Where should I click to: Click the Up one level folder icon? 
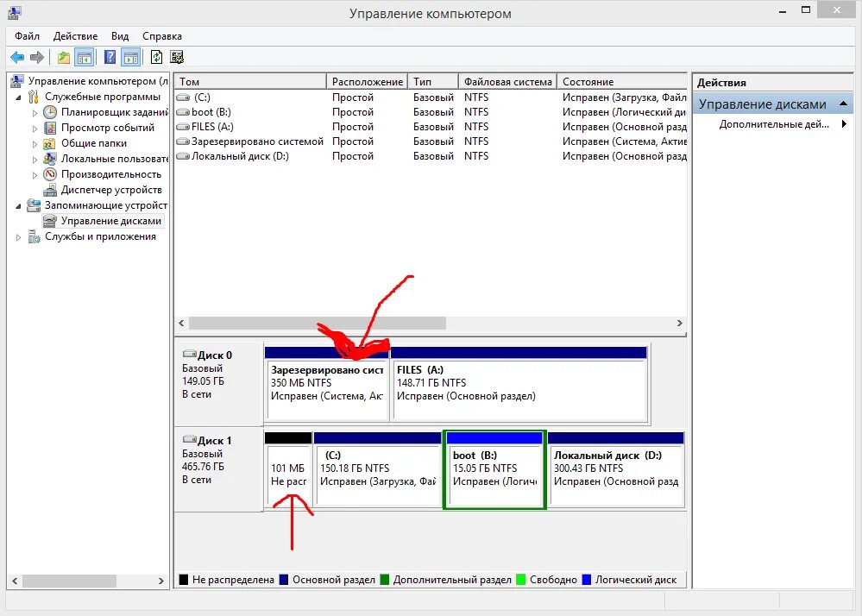pyautogui.click(x=64, y=57)
